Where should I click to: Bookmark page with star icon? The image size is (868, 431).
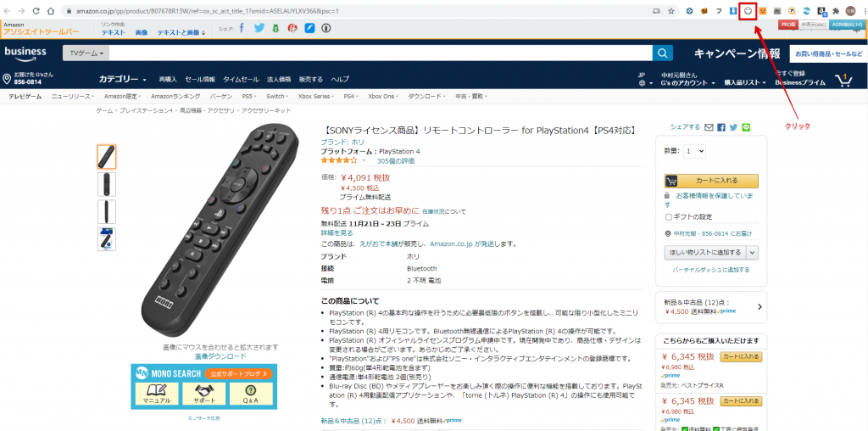(x=671, y=10)
